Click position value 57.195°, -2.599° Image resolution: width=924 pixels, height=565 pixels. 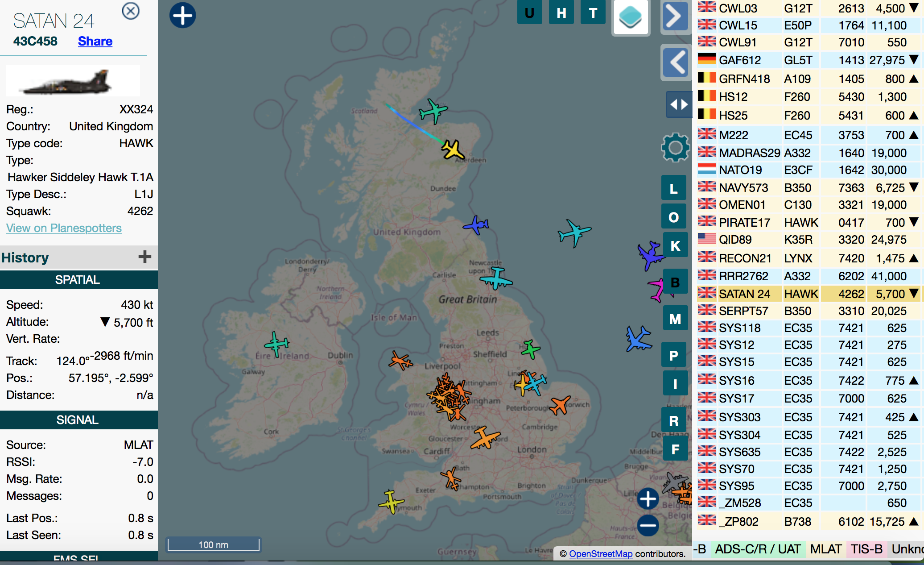pos(111,378)
